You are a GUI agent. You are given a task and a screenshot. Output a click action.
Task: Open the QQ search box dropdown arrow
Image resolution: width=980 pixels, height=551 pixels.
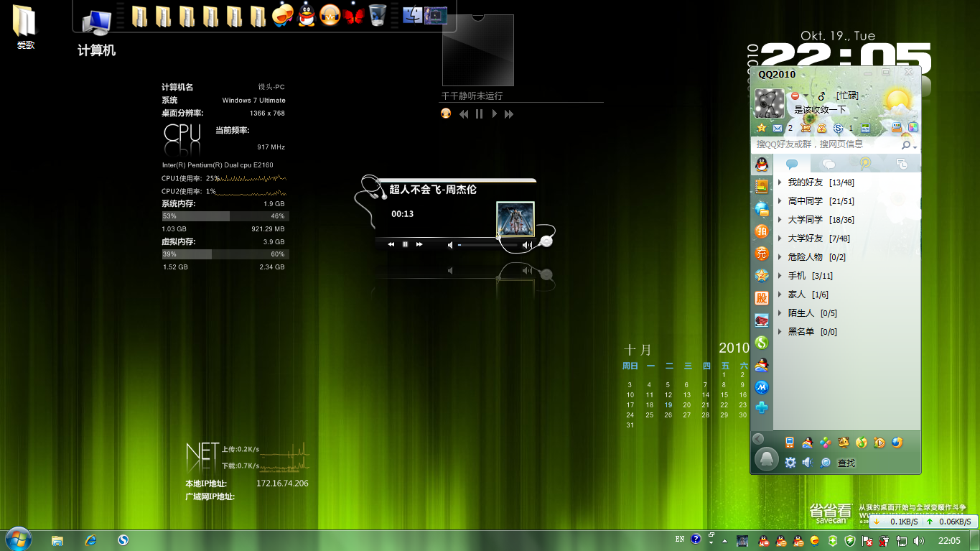click(915, 147)
